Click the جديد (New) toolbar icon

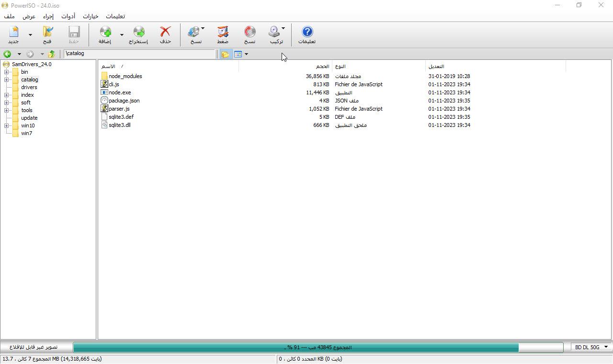click(x=13, y=32)
